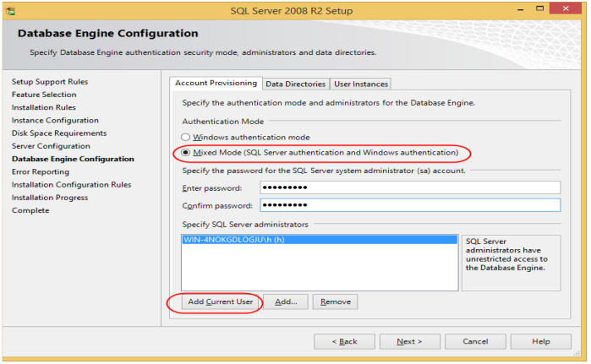Click the Add Current User button
This screenshot has width=591, height=364.
click(x=221, y=302)
